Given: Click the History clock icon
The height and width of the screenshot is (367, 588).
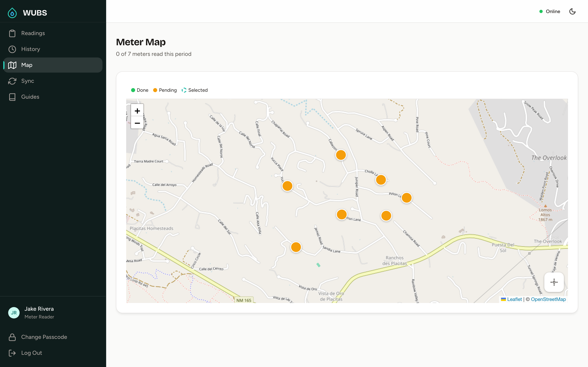Looking at the screenshot, I should [12, 49].
